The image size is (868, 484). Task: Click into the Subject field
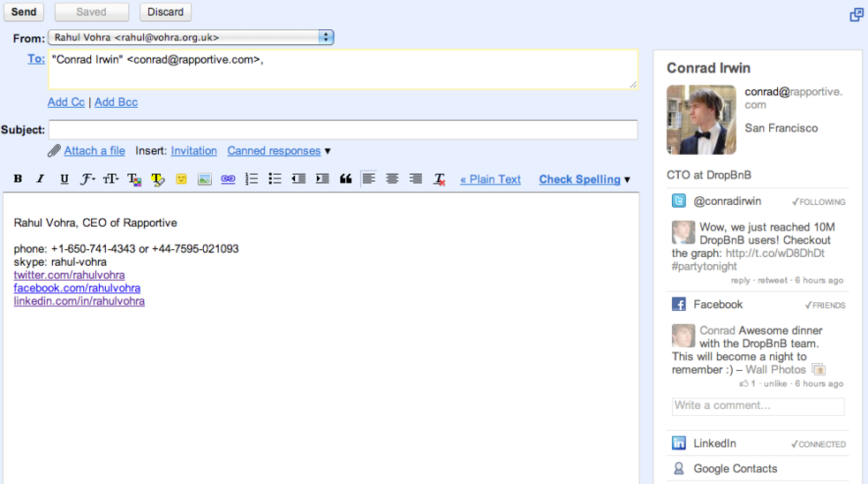point(343,130)
